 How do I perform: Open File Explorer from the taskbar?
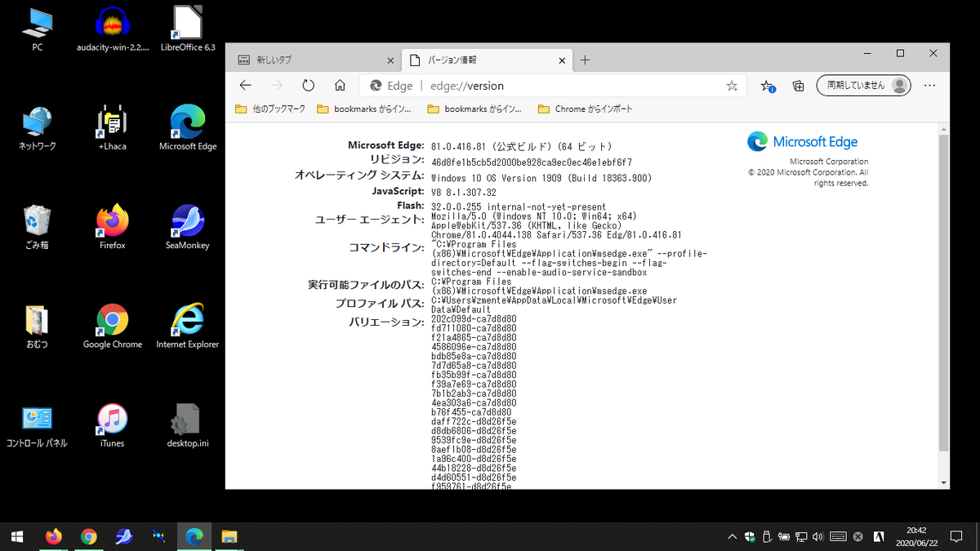pos(229,536)
